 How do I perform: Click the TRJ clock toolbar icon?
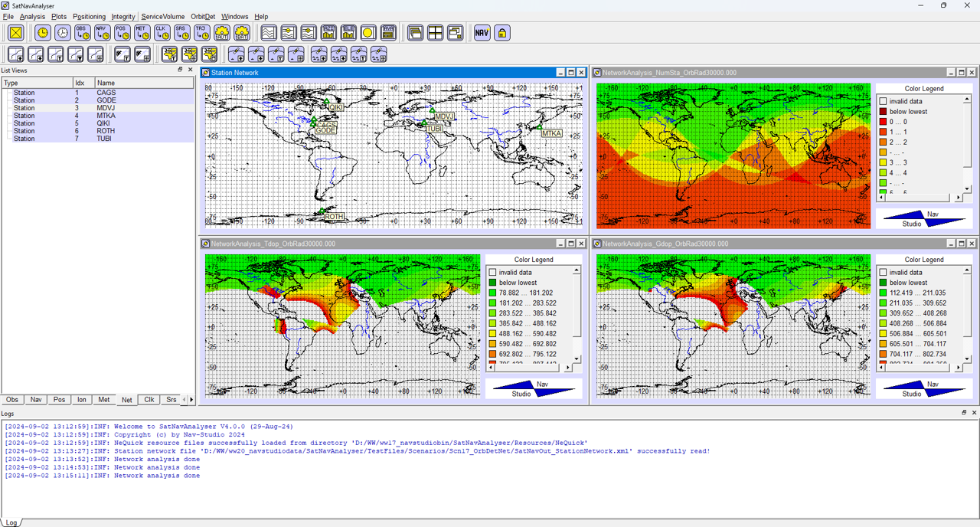pos(201,33)
